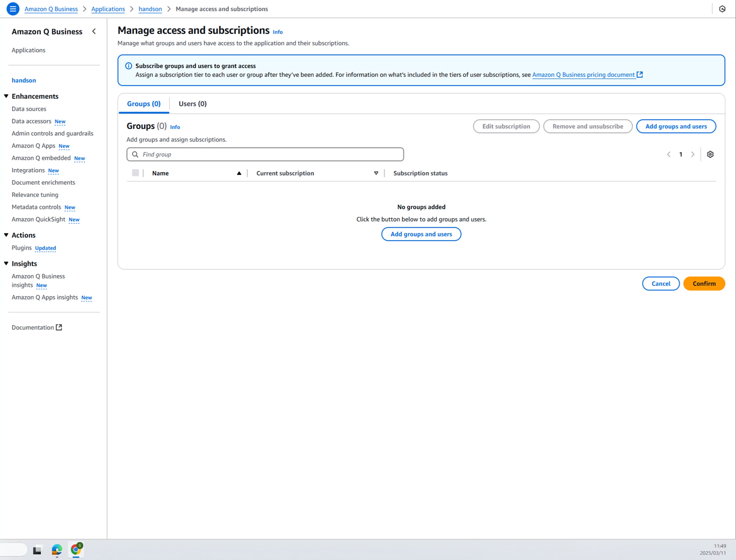Click the previous page arrow in pagination
This screenshot has width=736, height=560.
pos(669,154)
